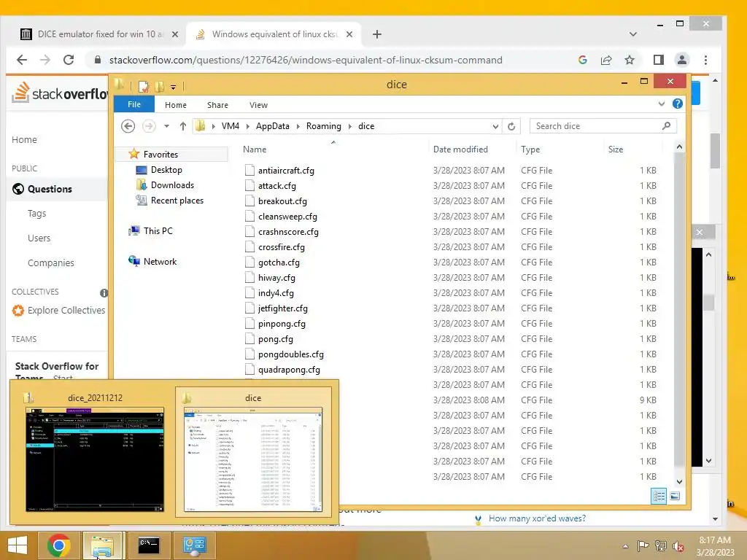Open Stack Overflow Home link
Screen dimensions: 747x560
(24, 139)
